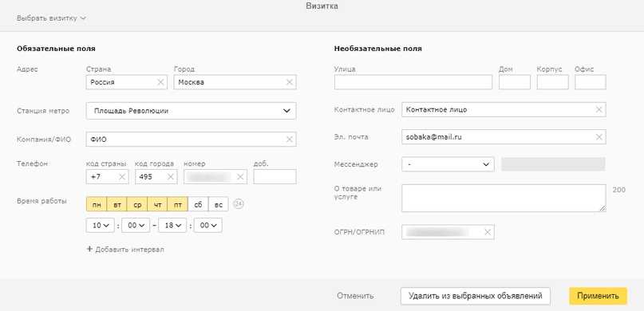Image resolution: width=644 pixels, height=311 pixels.
Task: Click the О товаре или услуге textarea
Action: pyautogui.click(x=504, y=199)
